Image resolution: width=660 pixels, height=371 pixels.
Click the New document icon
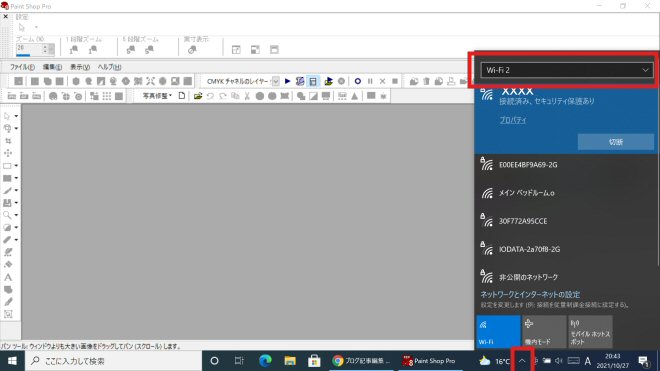coord(182,96)
